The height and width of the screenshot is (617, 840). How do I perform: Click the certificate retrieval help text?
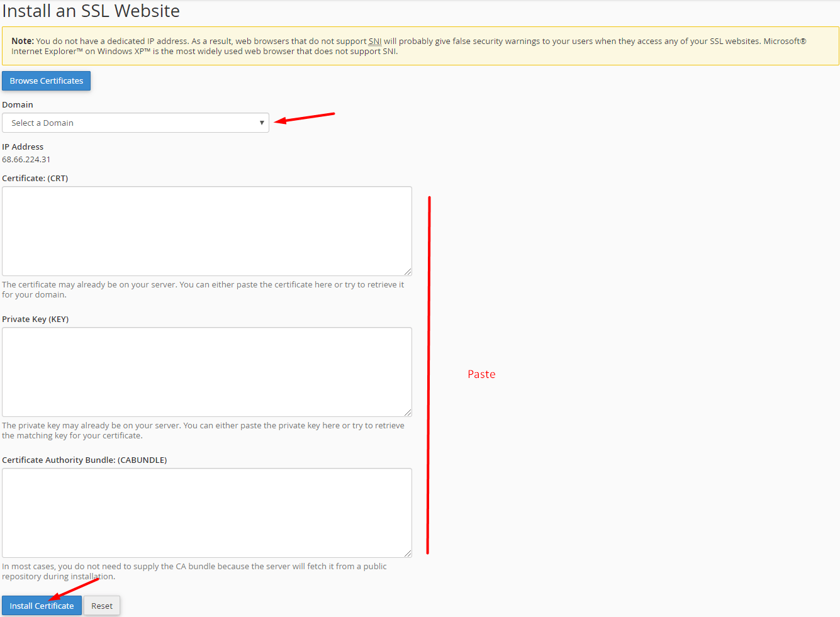203,289
